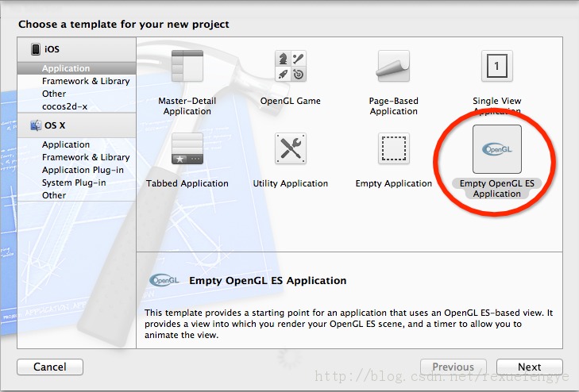
Task: Proceed with the Next button
Action: (x=530, y=367)
